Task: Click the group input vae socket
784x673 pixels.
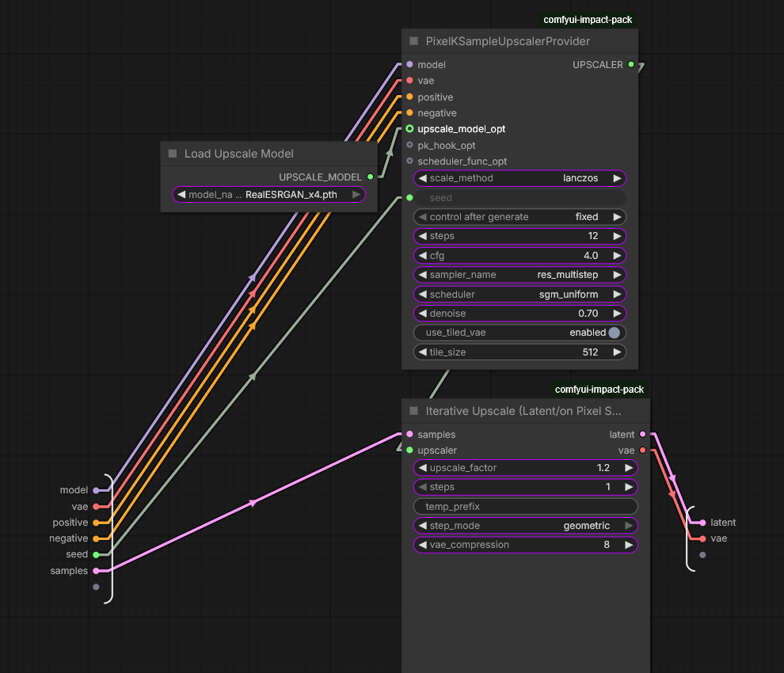Action: point(96,507)
